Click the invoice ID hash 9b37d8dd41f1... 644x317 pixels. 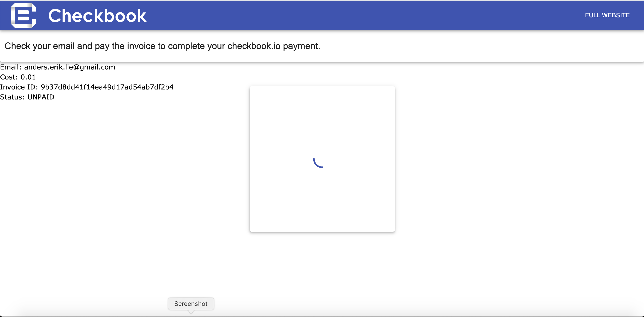[107, 87]
